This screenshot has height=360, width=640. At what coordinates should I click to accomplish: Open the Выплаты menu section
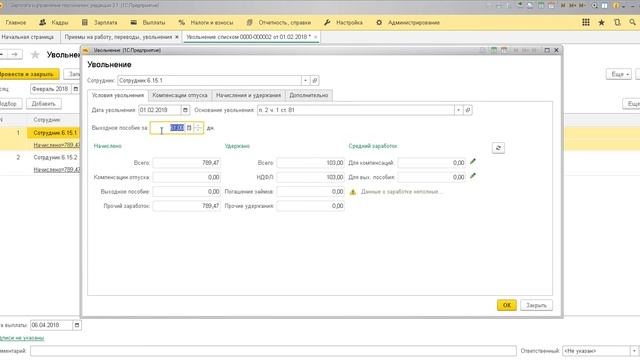click(148, 22)
